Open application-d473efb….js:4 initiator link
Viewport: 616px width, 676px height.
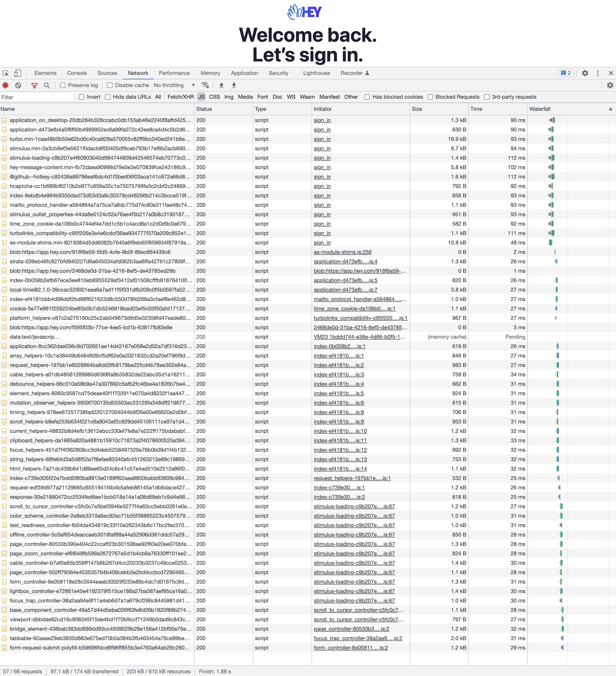click(x=345, y=262)
